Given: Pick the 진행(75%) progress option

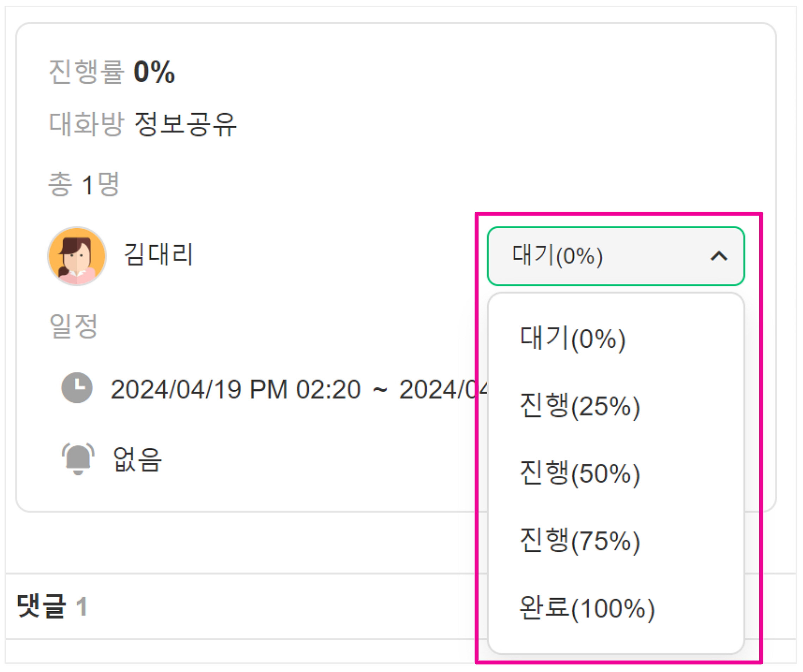Looking at the screenshot, I should (580, 540).
